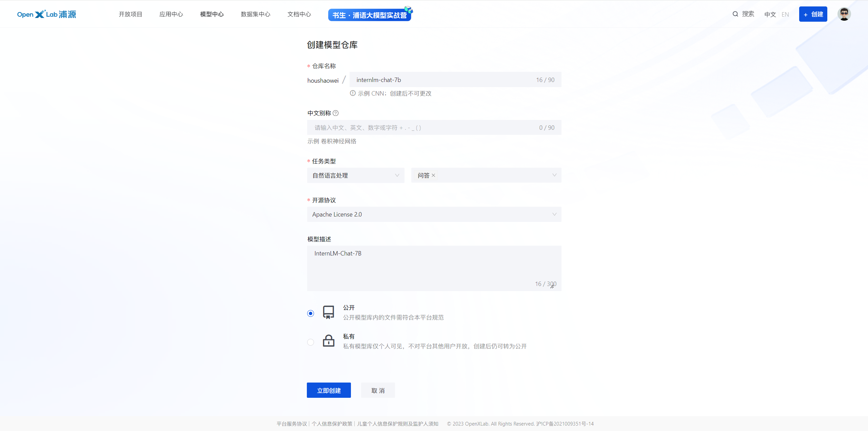Click the 中文别称 input field

pos(424,127)
